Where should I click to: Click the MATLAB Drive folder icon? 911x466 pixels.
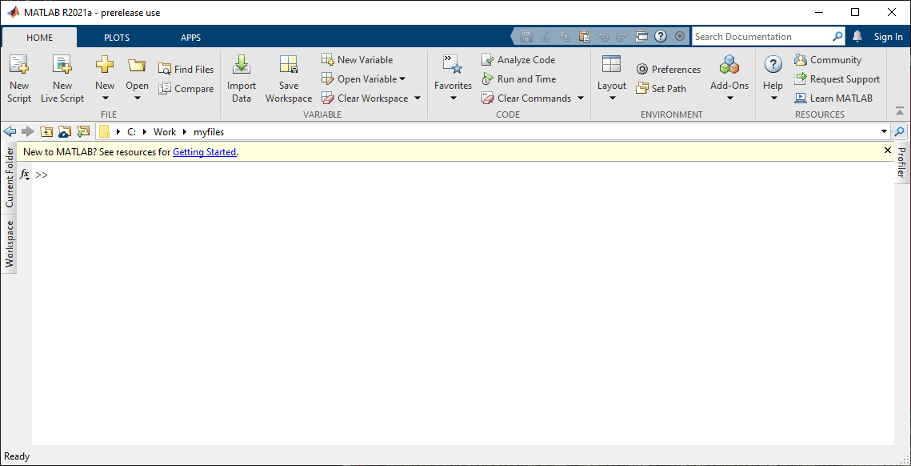pyautogui.click(x=64, y=131)
